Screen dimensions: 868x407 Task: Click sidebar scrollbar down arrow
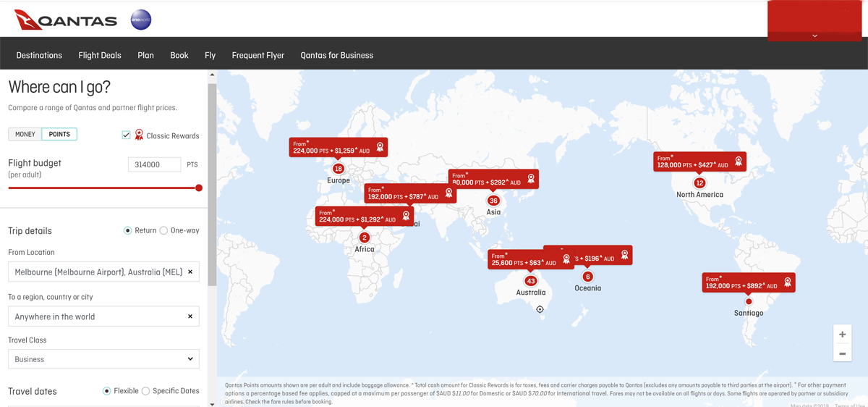click(x=212, y=403)
